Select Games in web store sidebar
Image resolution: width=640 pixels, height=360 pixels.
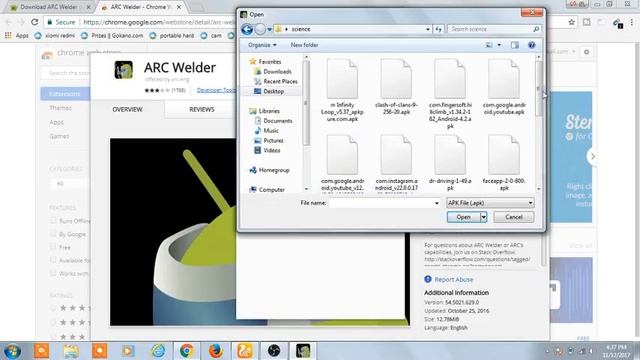tap(59, 136)
